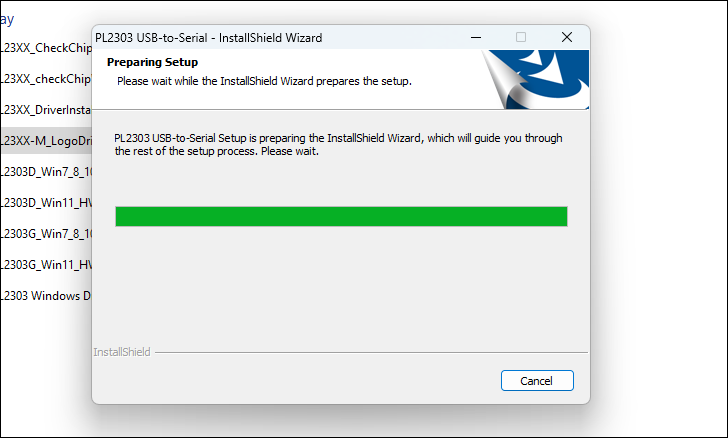
Task: Open the PL2303D_Win11 item
Action: coord(46,203)
